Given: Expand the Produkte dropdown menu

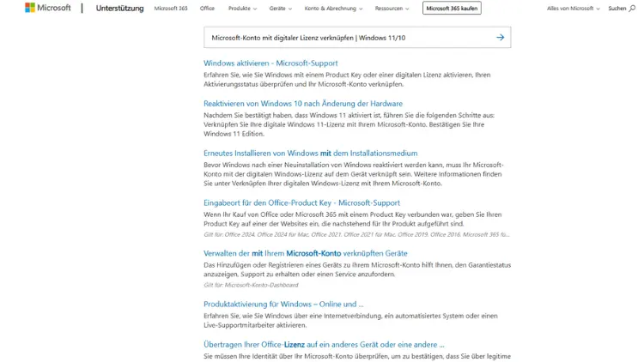Looking at the screenshot, I should [243, 9].
